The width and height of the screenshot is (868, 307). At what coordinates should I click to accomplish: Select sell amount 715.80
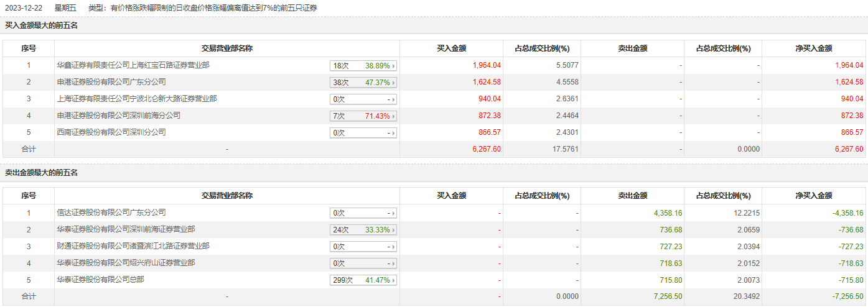click(x=670, y=279)
